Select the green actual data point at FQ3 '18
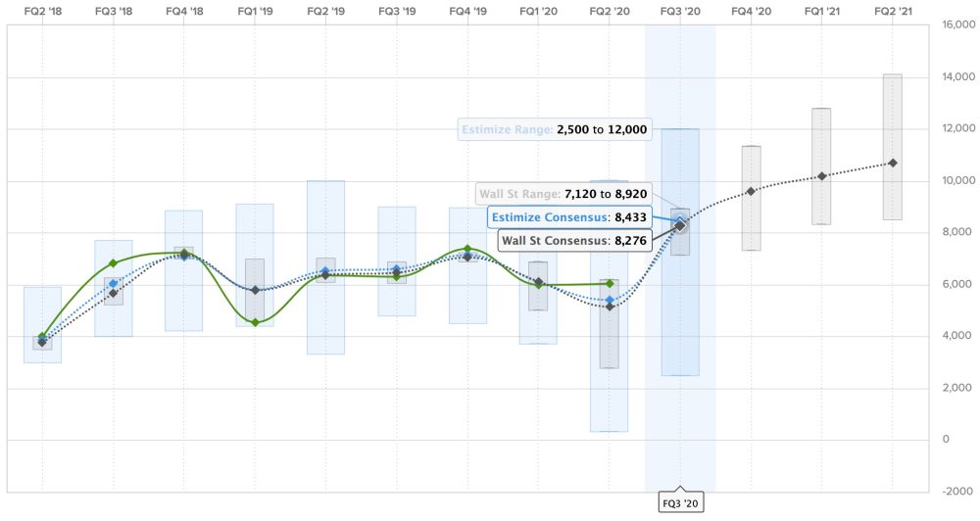980x521 pixels. (x=114, y=262)
